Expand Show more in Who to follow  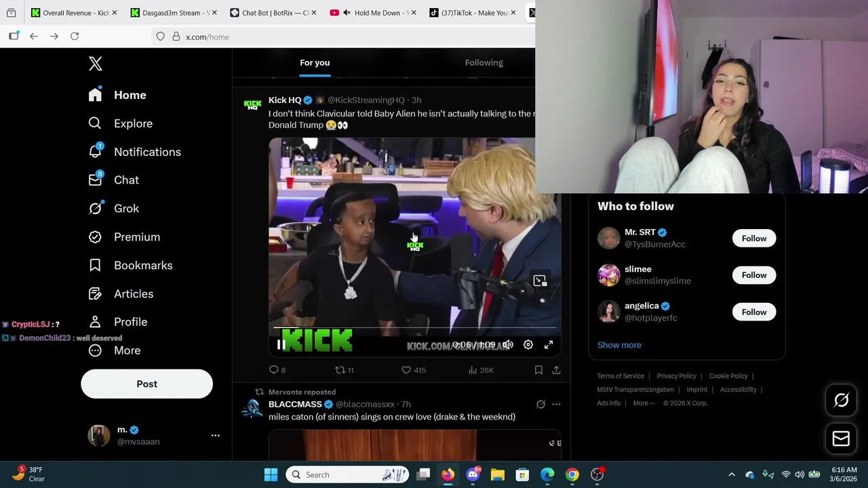pyautogui.click(x=619, y=345)
